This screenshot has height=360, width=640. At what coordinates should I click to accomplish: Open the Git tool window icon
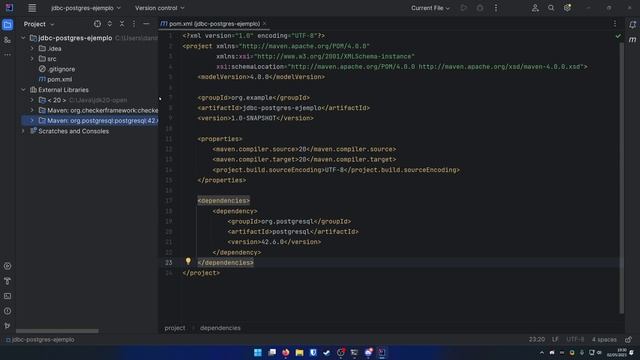coord(7,326)
